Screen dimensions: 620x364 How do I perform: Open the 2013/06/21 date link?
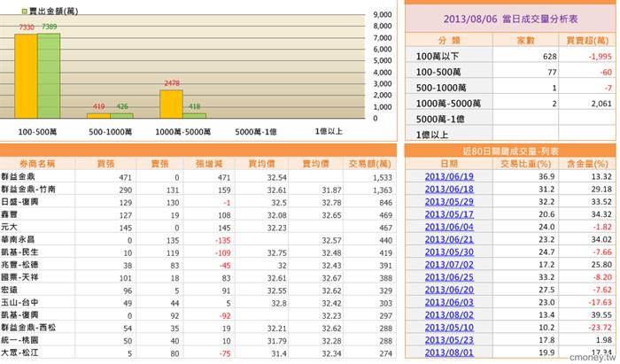point(449,239)
